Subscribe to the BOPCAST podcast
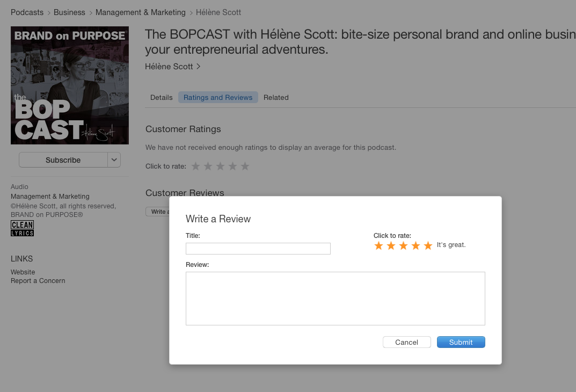576x392 pixels. 63,160
